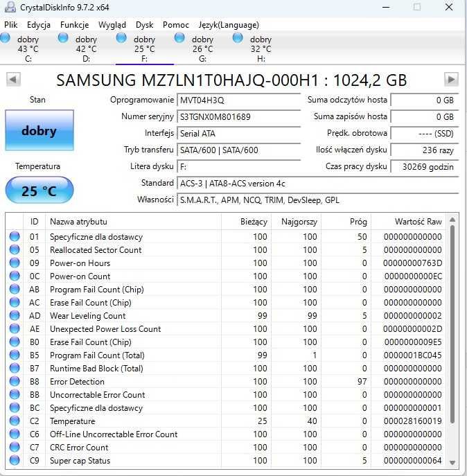Click the Nazwa atrybutu column header

pos(133,222)
